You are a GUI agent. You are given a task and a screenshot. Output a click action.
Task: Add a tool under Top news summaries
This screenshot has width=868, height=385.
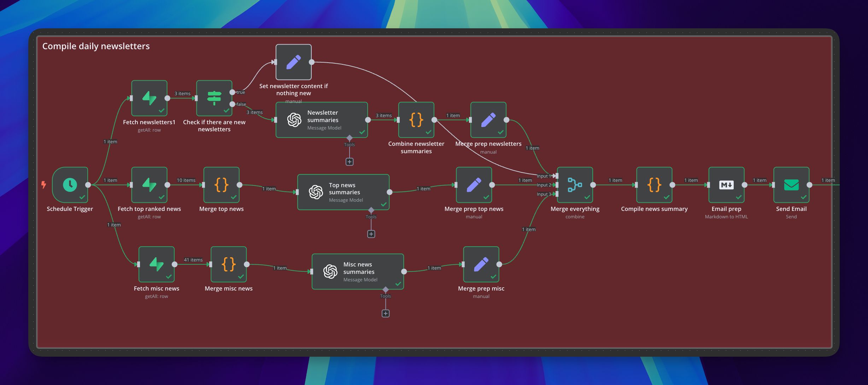371,234
